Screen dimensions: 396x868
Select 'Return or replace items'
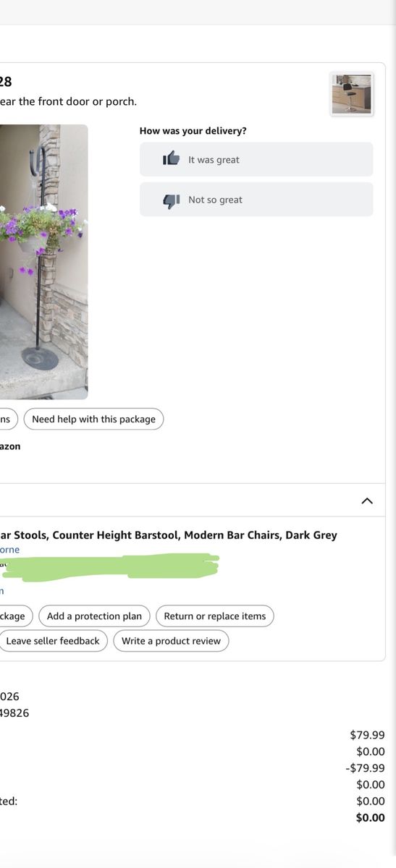click(x=215, y=616)
